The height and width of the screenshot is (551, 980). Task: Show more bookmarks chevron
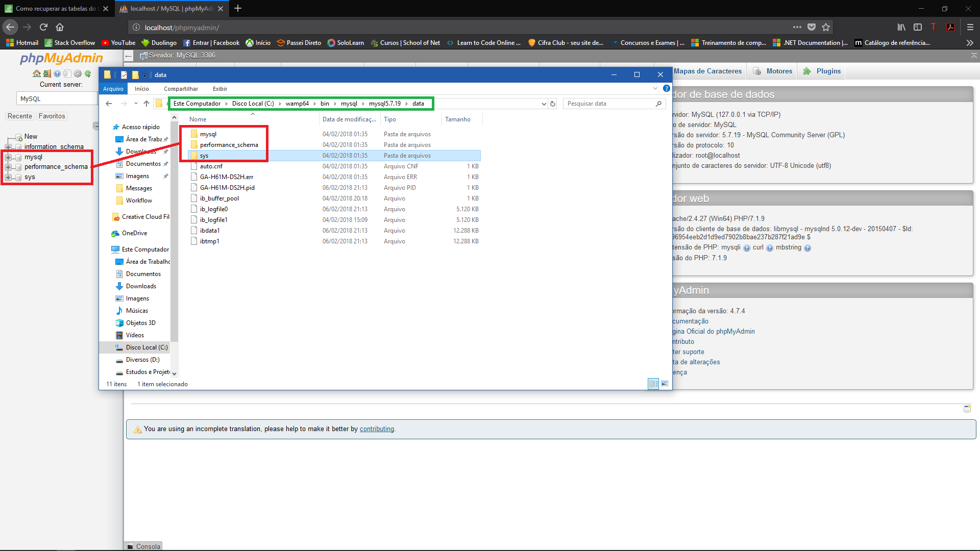tap(970, 43)
